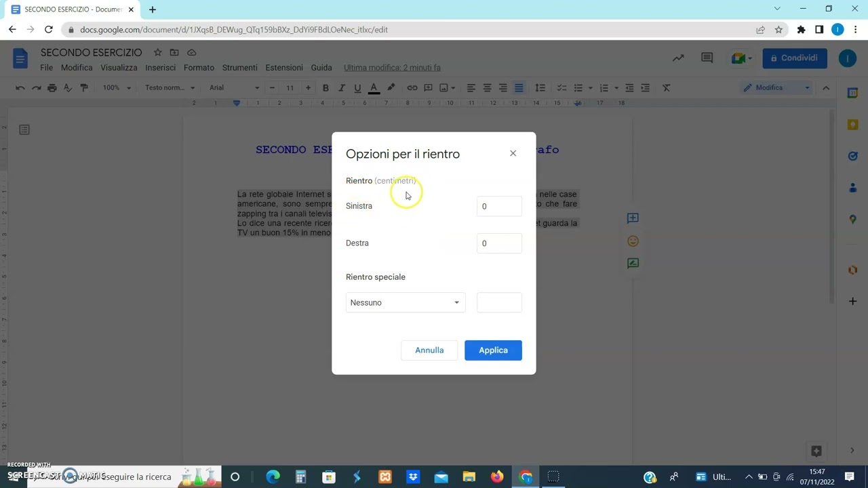Open the Formato menu

pyautogui.click(x=199, y=68)
